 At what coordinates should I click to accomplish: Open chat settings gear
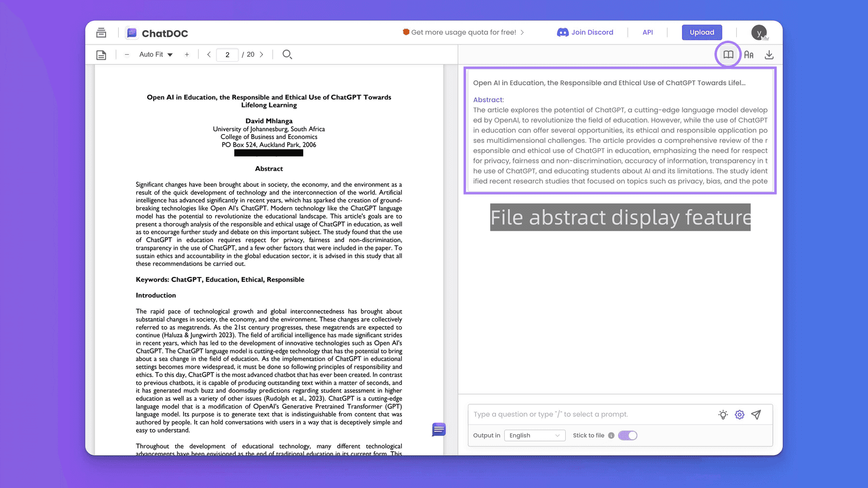740,414
